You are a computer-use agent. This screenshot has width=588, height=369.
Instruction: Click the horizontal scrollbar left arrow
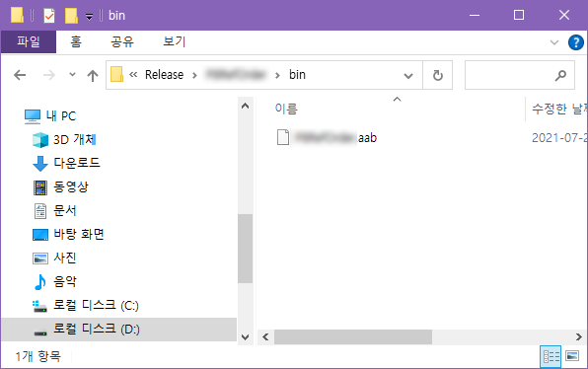[265, 336]
